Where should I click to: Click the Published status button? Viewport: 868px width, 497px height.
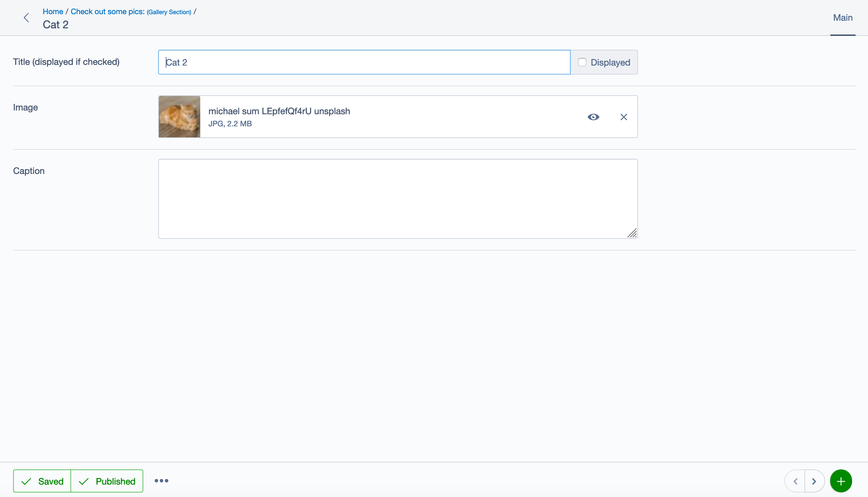(x=107, y=481)
